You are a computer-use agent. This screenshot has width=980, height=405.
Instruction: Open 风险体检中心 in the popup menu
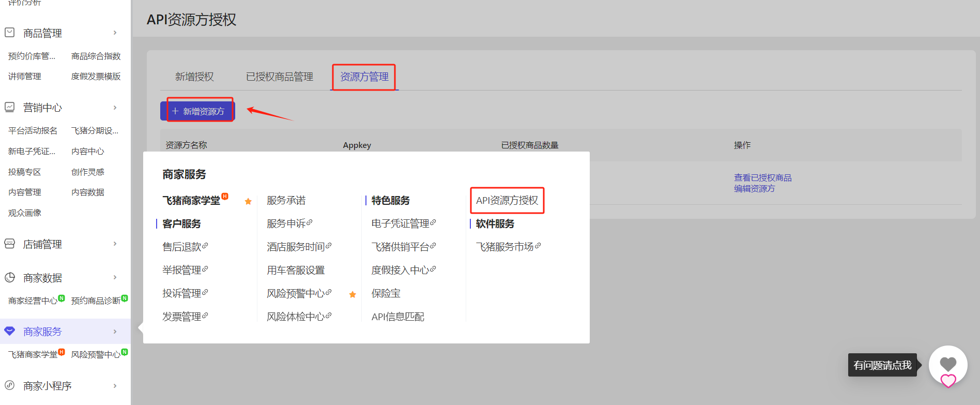point(296,317)
